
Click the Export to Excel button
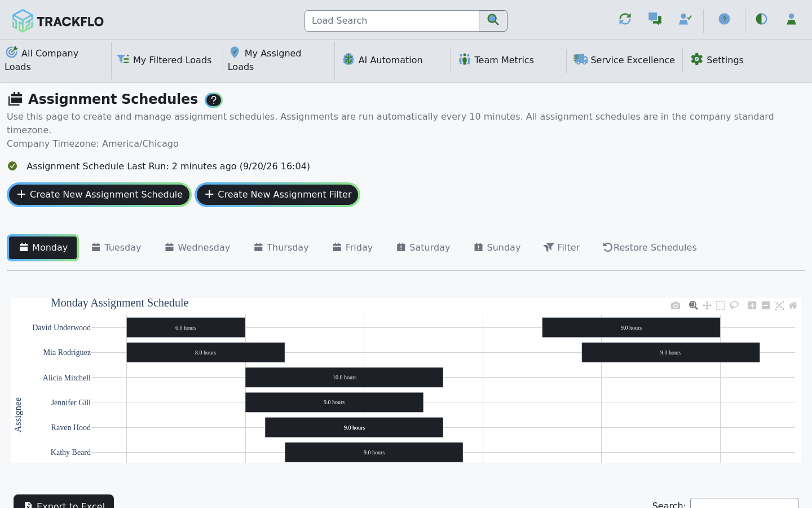click(x=64, y=502)
